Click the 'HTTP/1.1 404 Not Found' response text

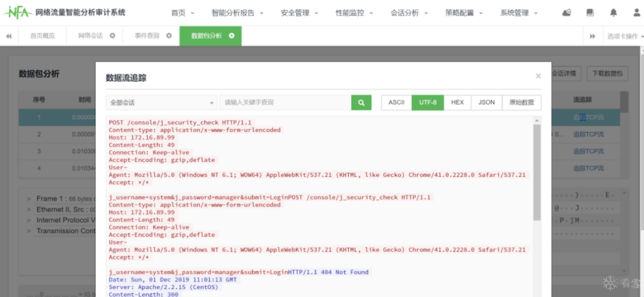[x=328, y=272]
